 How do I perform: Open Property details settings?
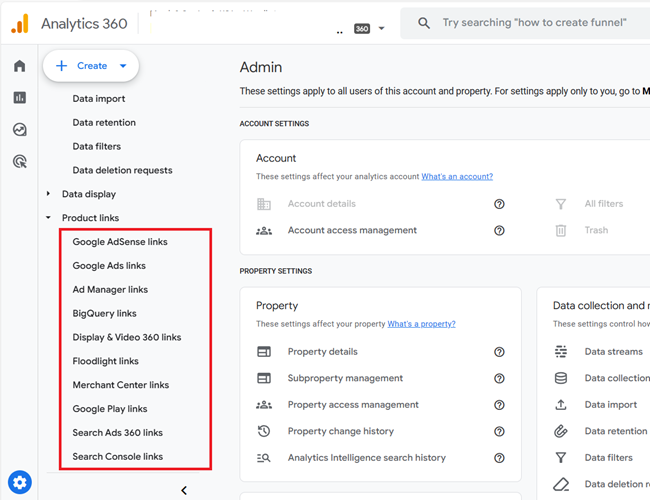[x=323, y=352]
